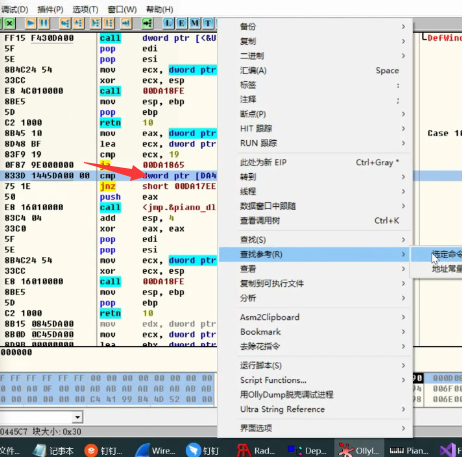Open Visual Studio from the taskbar

click(x=450, y=451)
